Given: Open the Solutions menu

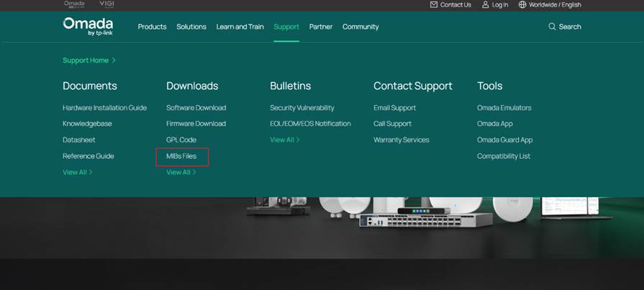Looking at the screenshot, I should tap(191, 27).
